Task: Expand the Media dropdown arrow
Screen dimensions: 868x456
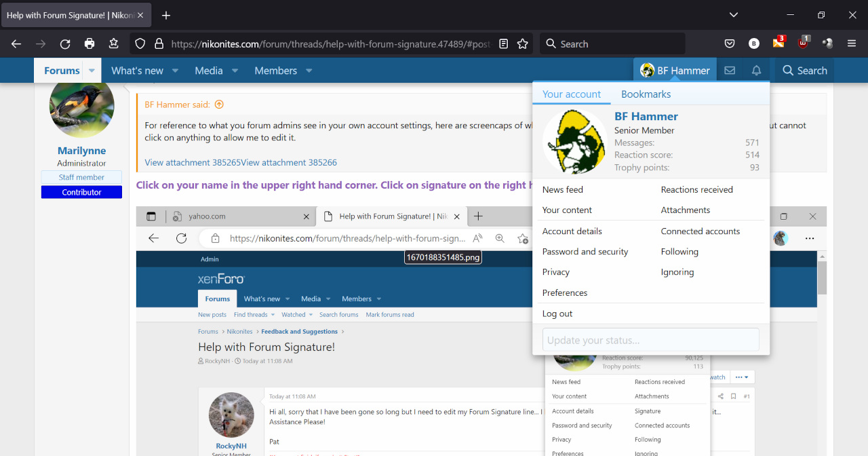Action: (235, 71)
